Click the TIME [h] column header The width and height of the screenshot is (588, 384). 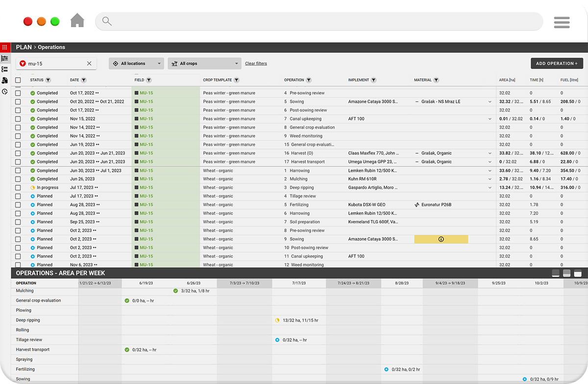click(x=537, y=80)
